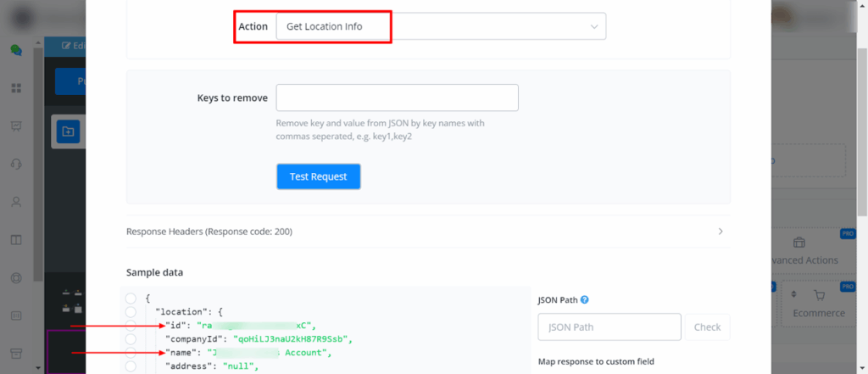Open the Action dropdown showing Get Location Info
This screenshot has width=868, height=374.
click(441, 26)
